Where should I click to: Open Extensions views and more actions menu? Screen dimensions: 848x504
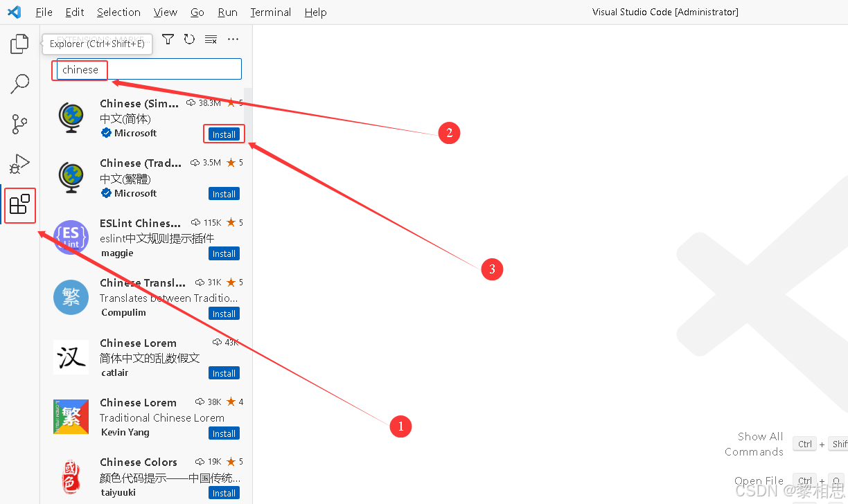pos(233,39)
